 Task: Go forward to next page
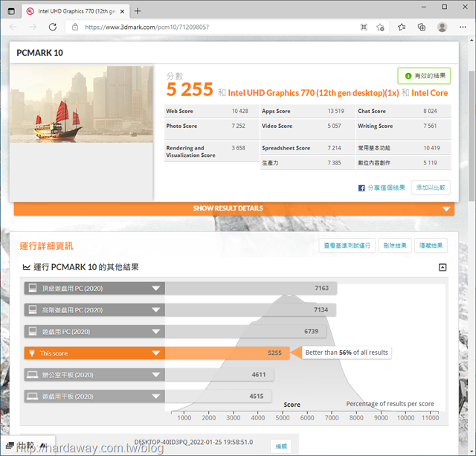(x=33, y=27)
